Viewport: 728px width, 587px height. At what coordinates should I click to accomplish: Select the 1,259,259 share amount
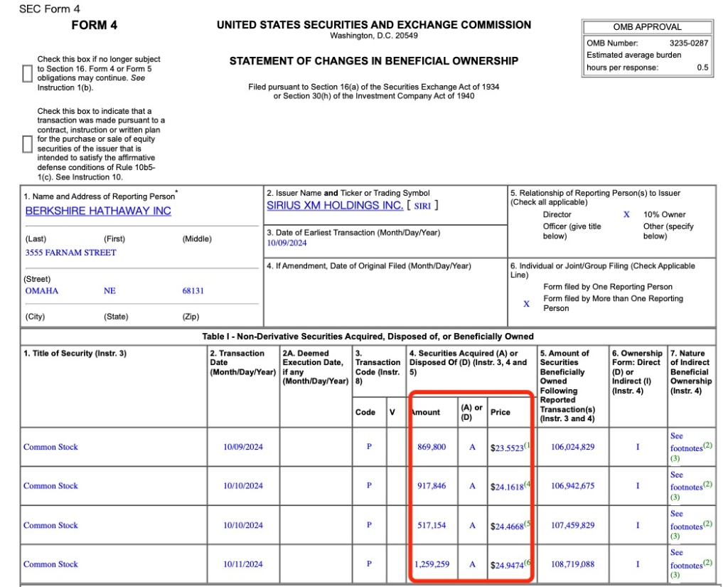pos(431,564)
